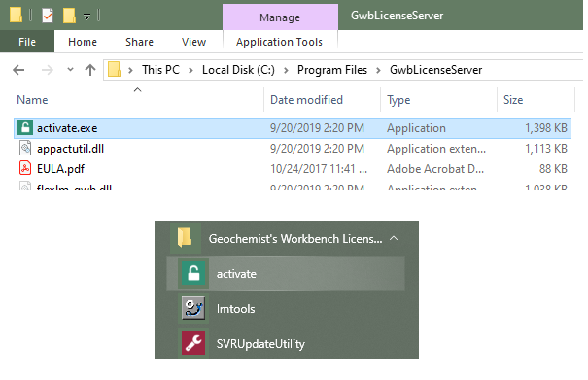The image size is (588, 380).
Task: Open the Application Tools tab
Action: point(279,42)
